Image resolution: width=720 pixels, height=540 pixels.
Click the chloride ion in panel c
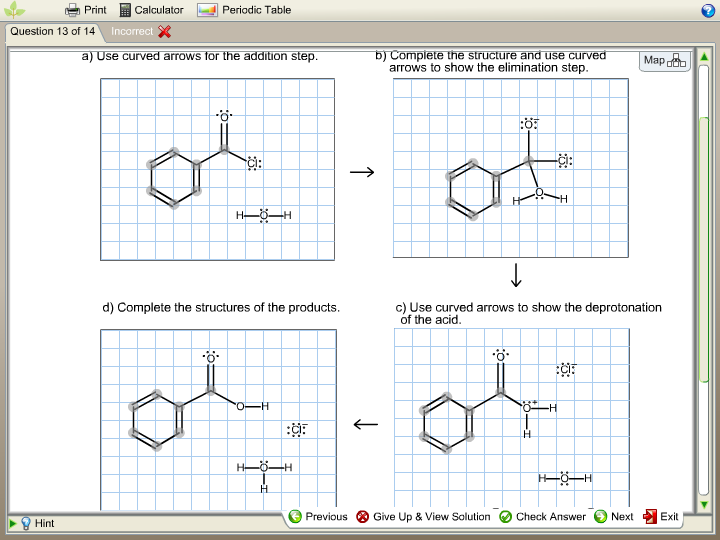point(566,369)
